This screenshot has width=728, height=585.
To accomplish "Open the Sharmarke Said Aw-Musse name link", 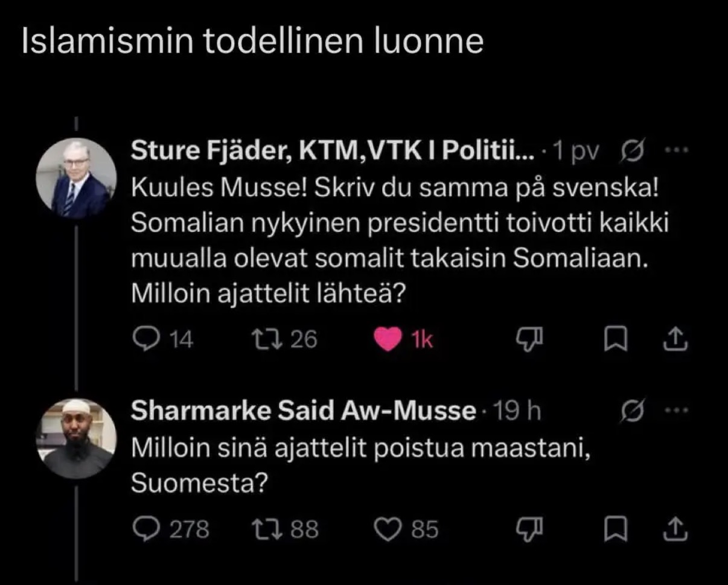I will (304, 411).
